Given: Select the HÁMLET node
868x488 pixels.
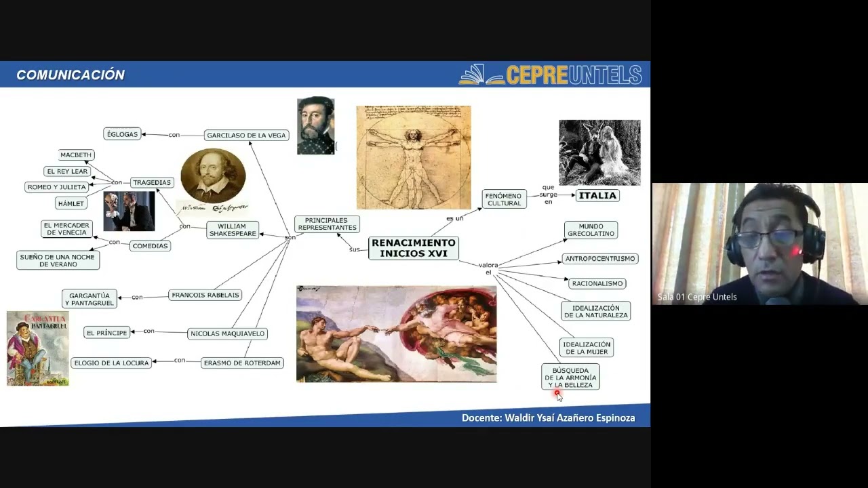Looking at the screenshot, I should tap(71, 203).
